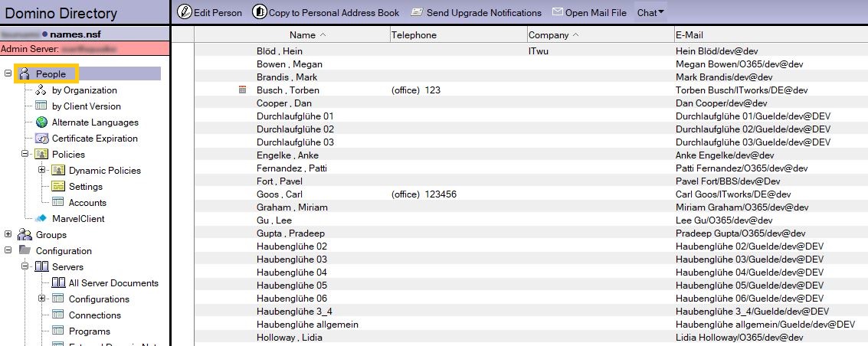Click the Programs view icon
The width and height of the screenshot is (868, 346).
click(x=57, y=331)
